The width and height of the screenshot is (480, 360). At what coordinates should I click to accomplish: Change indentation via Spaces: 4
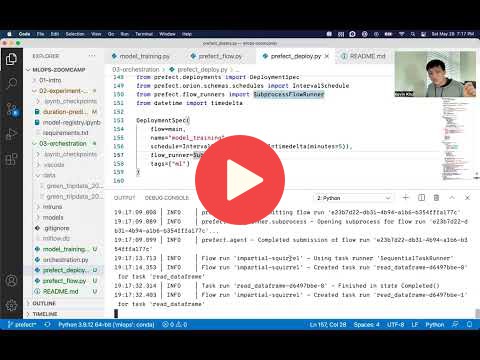pyautogui.click(x=367, y=324)
